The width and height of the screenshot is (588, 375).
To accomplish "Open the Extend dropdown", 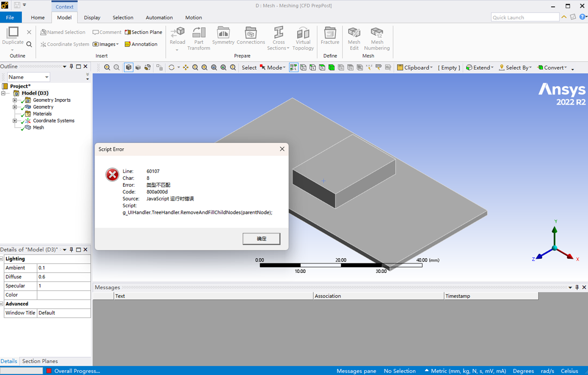I will pyautogui.click(x=480, y=67).
